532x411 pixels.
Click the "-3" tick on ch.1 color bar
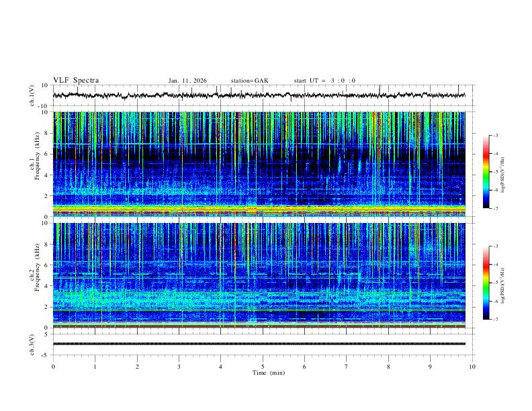496,136
